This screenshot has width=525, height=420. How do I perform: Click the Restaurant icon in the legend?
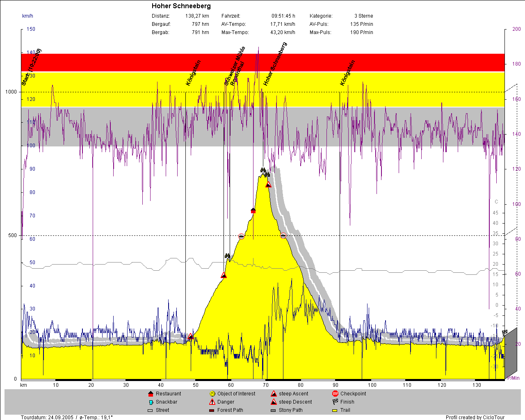[151, 394]
